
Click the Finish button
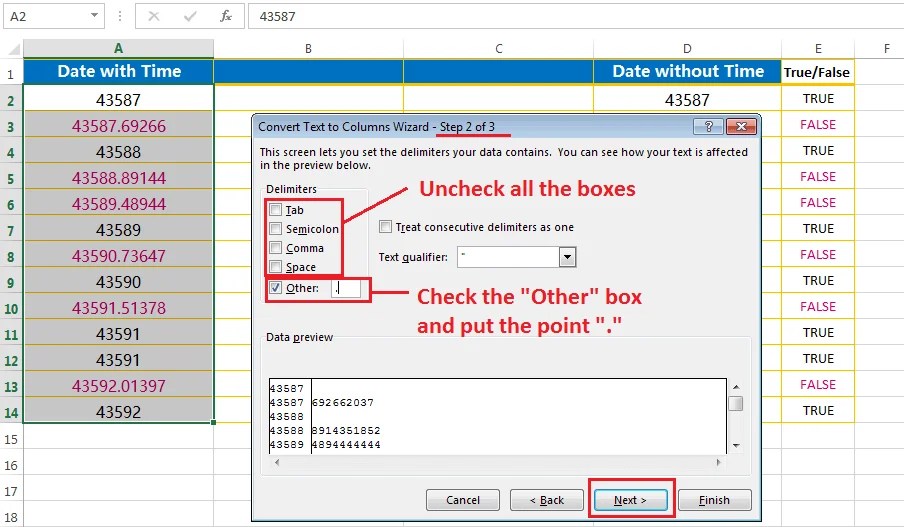click(714, 500)
